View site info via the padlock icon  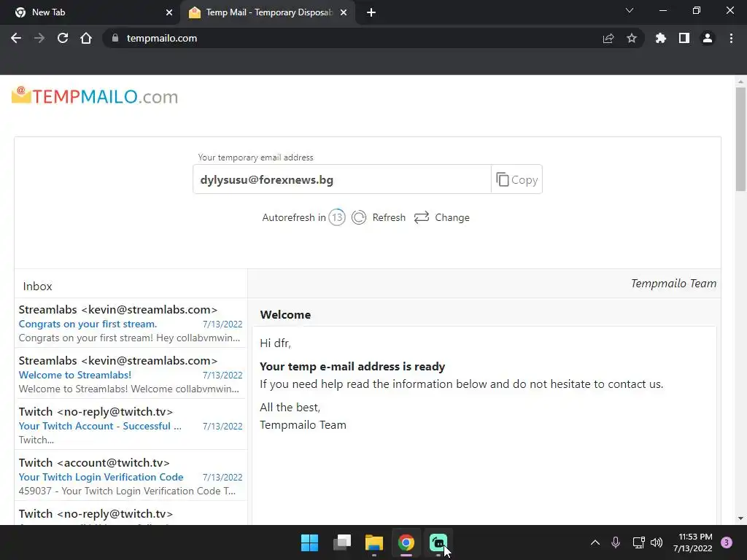click(x=115, y=38)
